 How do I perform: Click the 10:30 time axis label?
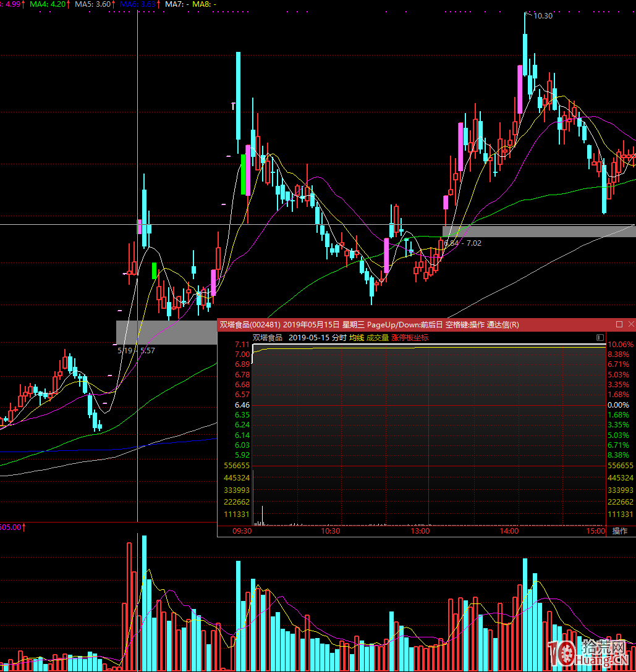331,531
